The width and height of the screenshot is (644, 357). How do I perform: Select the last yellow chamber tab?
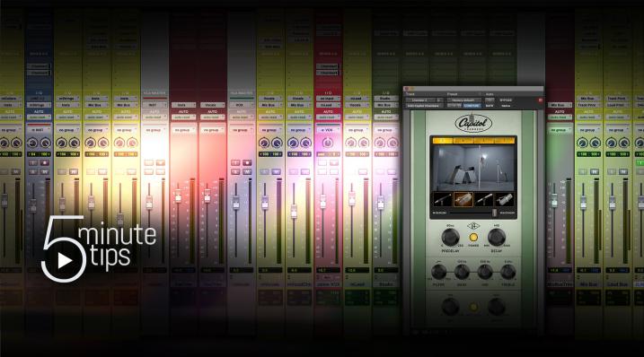pos(505,141)
